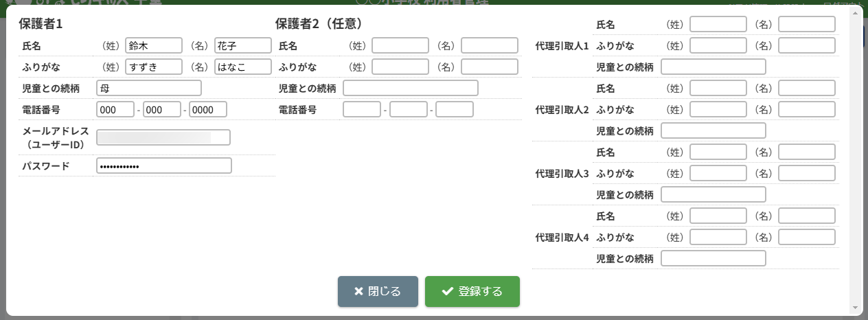Click the メールアドレス (ユーザーID) field
The image size is (868, 320).
(x=163, y=137)
